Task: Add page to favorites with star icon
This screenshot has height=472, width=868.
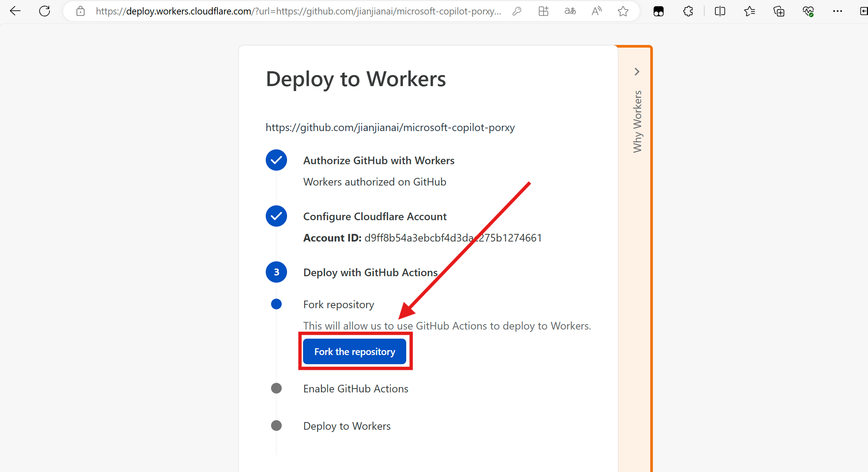Action: coord(623,11)
